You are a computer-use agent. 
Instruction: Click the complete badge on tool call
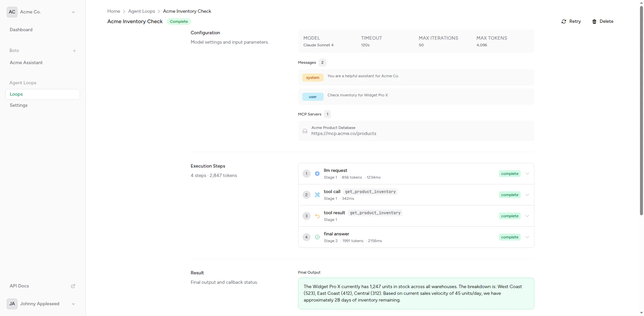coord(509,195)
